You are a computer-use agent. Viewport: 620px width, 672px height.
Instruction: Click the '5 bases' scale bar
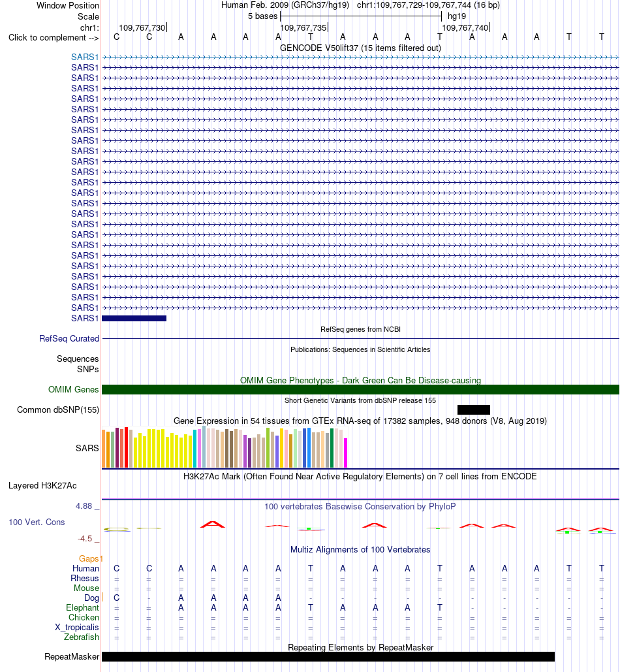click(x=360, y=16)
